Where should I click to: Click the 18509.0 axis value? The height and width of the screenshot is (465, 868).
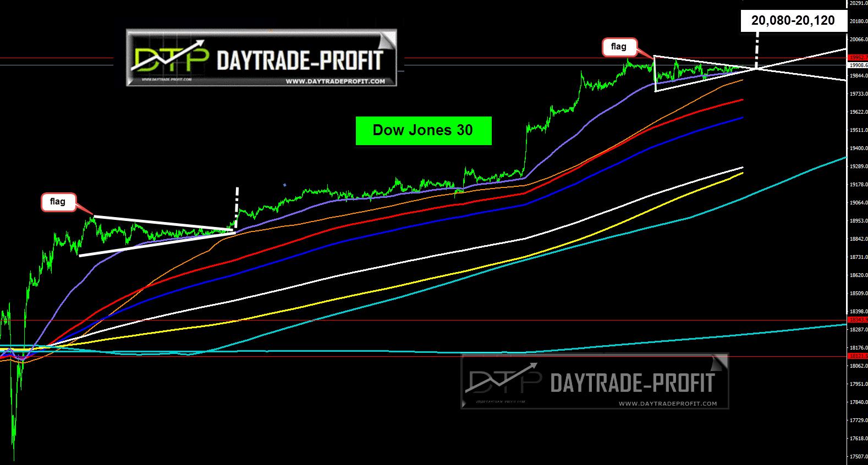coord(859,294)
